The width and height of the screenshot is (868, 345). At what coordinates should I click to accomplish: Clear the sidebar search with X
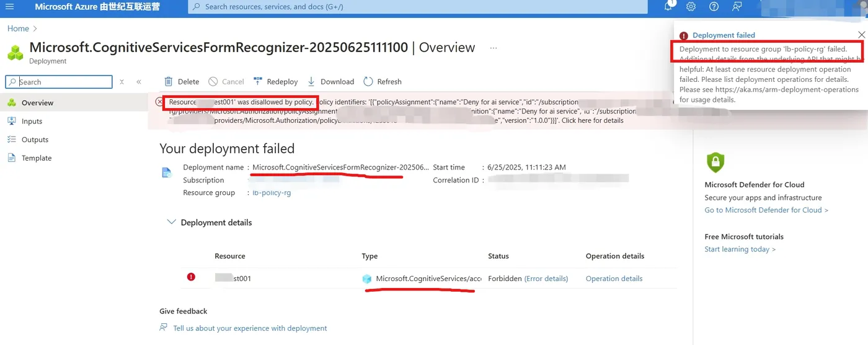click(x=122, y=82)
